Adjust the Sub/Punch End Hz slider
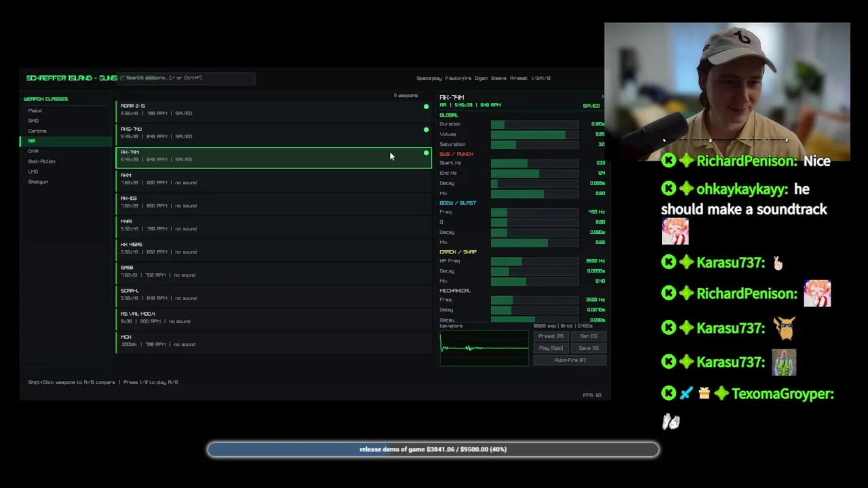Image resolution: width=868 pixels, height=488 pixels. [534, 174]
